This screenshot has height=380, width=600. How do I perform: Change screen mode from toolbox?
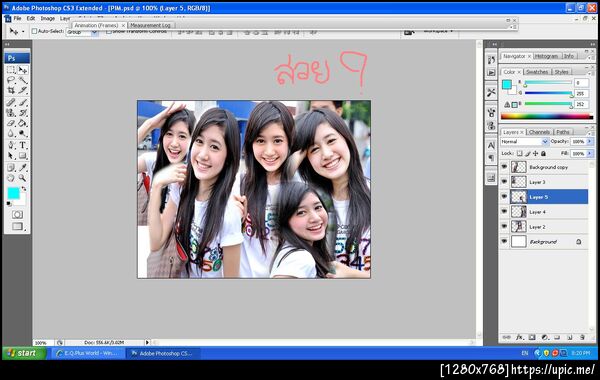[17, 226]
